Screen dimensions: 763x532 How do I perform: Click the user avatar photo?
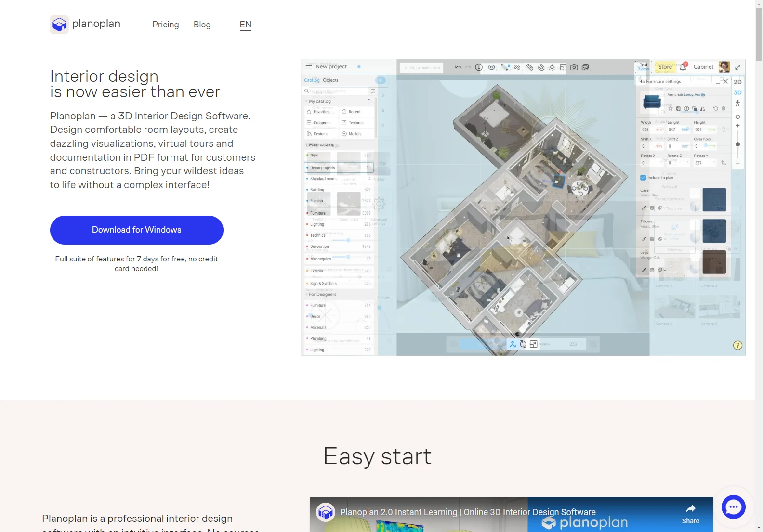coord(724,67)
